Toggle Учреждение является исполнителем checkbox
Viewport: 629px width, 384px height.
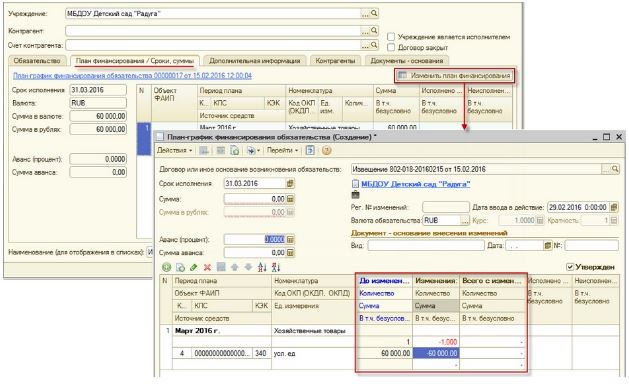click(x=391, y=37)
